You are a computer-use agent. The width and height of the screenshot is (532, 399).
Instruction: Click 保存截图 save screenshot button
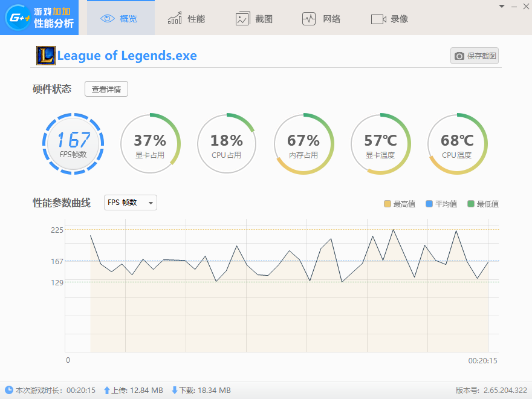475,56
